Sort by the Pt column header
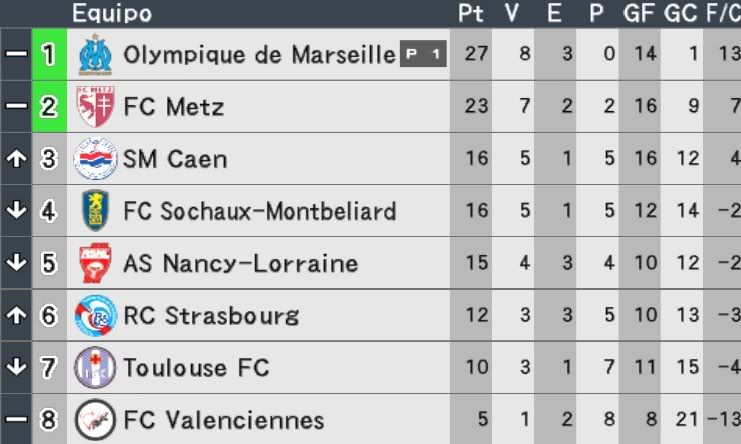Image resolution: width=741 pixels, height=444 pixels. click(x=471, y=13)
